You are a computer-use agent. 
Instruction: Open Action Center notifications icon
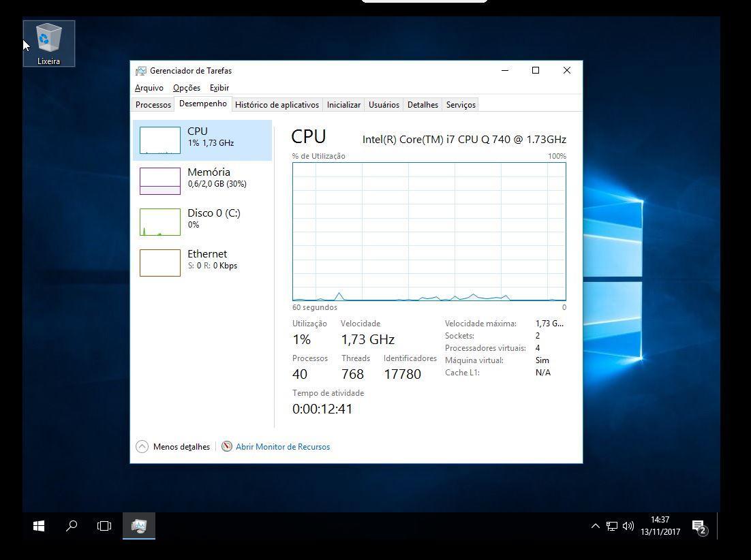point(700,527)
